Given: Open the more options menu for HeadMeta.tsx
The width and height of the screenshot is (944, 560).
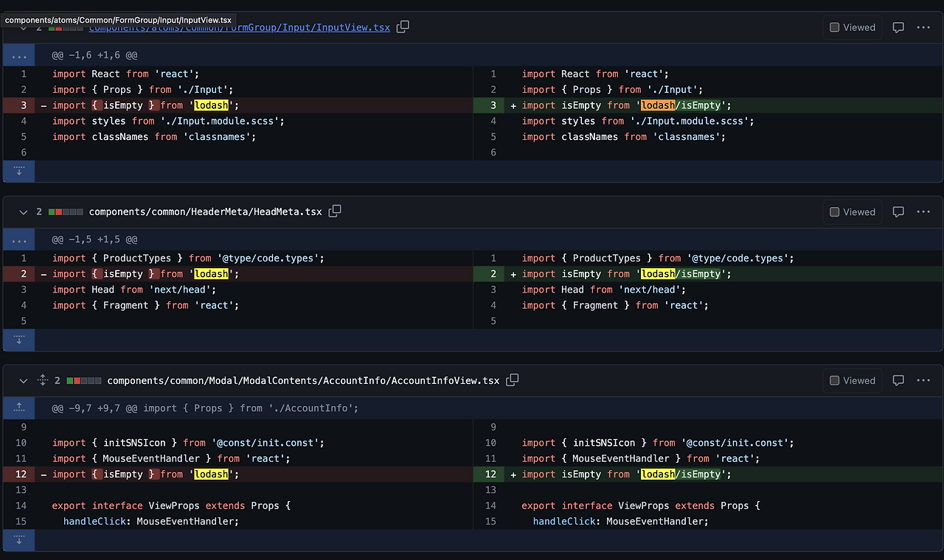Looking at the screenshot, I should coord(923,211).
